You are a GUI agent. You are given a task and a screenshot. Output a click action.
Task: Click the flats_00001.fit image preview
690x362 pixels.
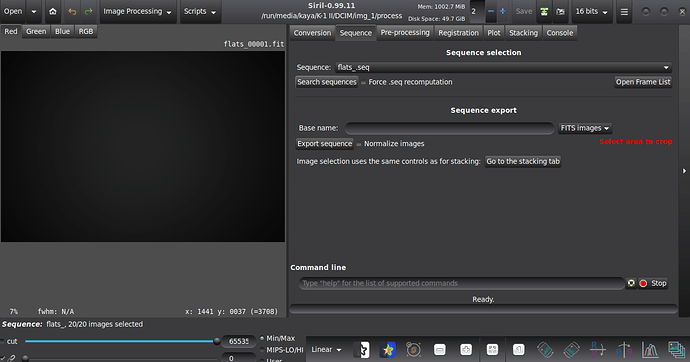click(143, 146)
